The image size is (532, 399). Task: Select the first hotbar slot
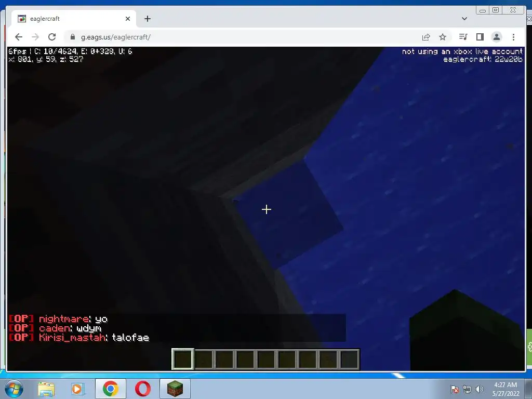[183, 360]
